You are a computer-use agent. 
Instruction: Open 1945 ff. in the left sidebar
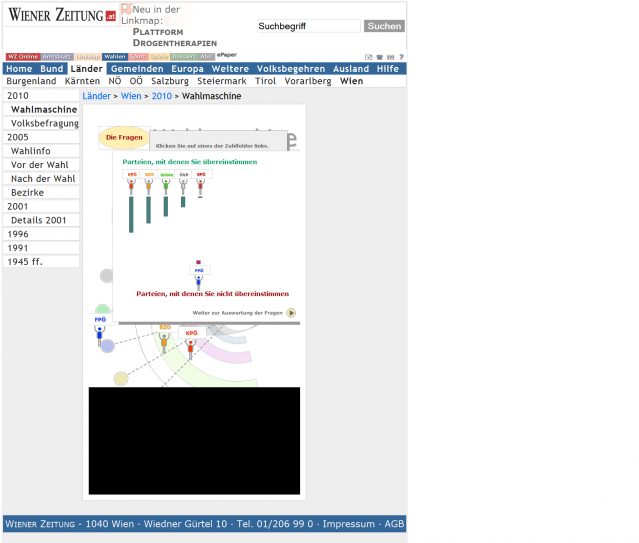41,262
